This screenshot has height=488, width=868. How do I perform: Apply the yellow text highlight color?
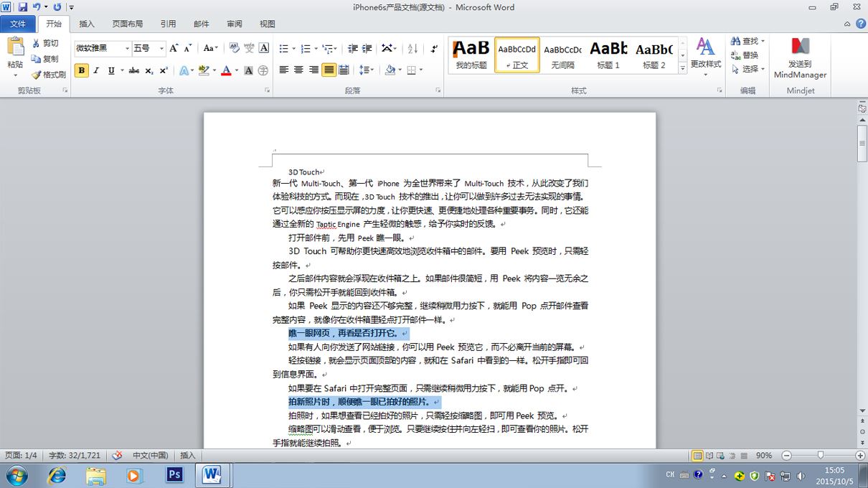[204, 70]
